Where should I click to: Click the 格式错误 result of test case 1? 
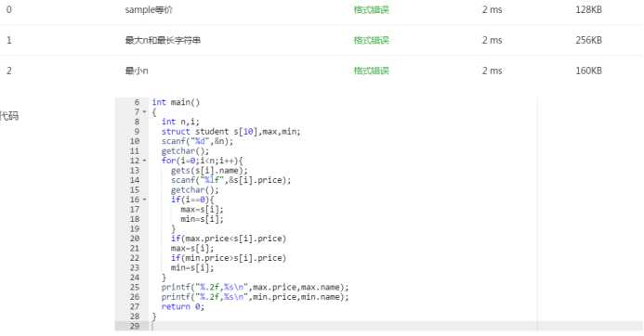point(372,40)
